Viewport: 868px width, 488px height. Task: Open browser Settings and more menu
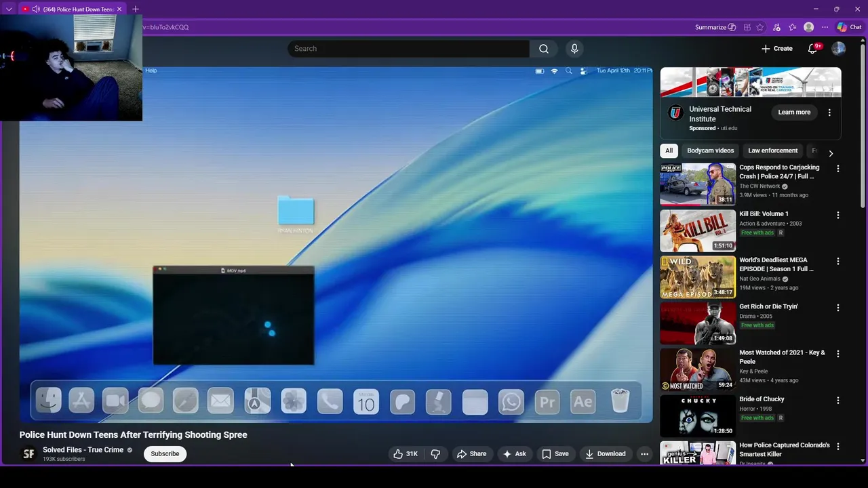pos(825,27)
